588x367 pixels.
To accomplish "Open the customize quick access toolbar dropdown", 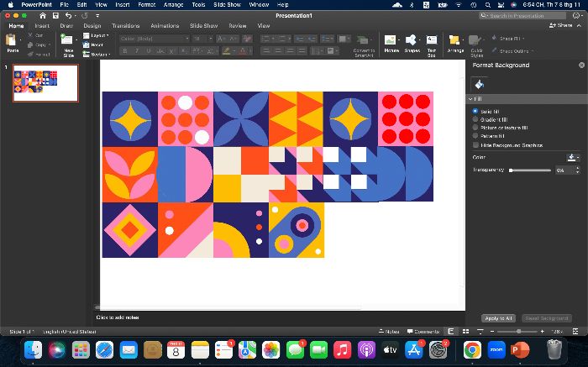I will point(97,16).
